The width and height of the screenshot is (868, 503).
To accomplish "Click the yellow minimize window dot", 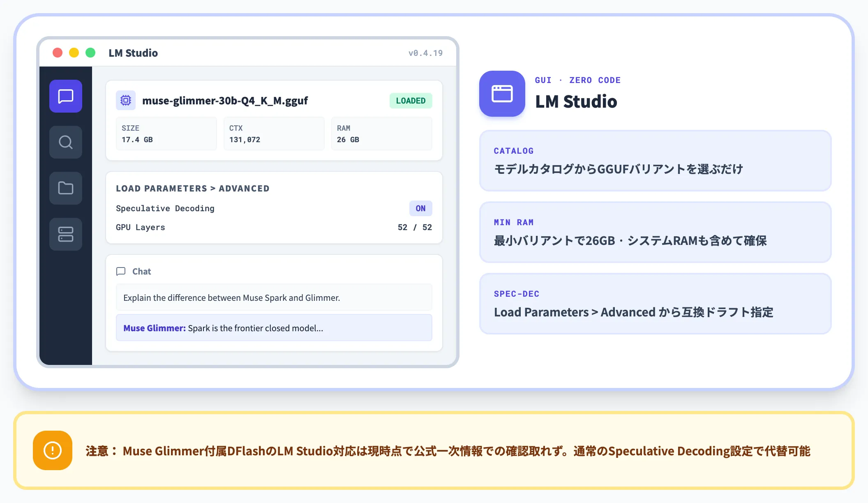I will point(74,53).
